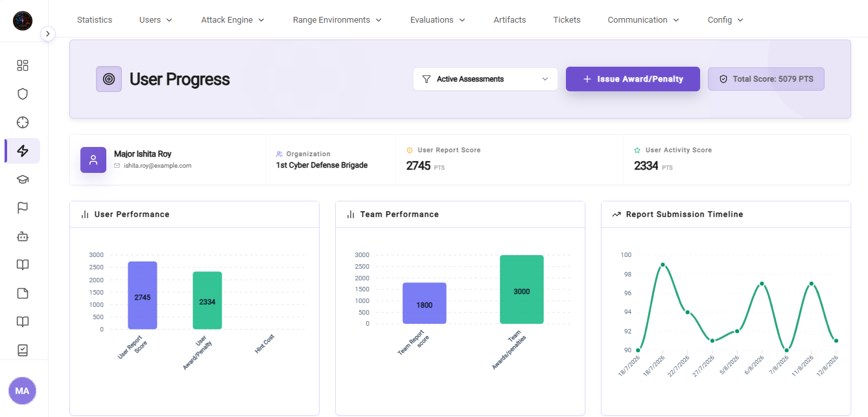Open the Statistics tab
Screen dimensions: 868x417
click(95, 20)
